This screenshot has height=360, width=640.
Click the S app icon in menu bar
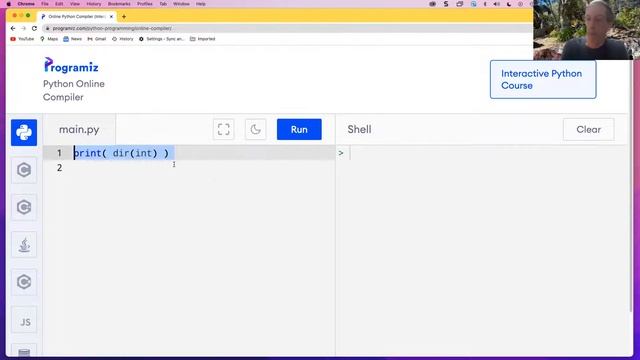(446, 4)
